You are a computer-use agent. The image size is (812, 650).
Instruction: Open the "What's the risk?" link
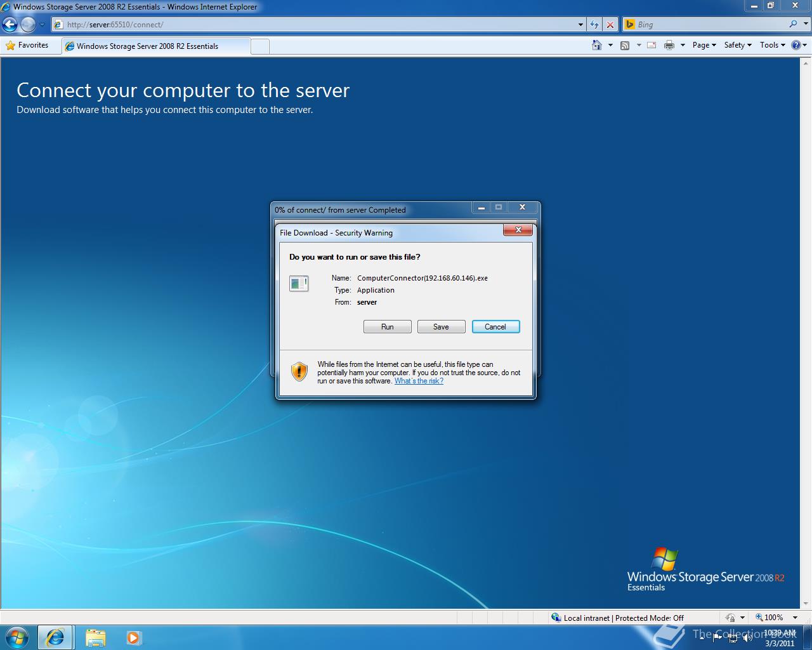[x=419, y=381]
